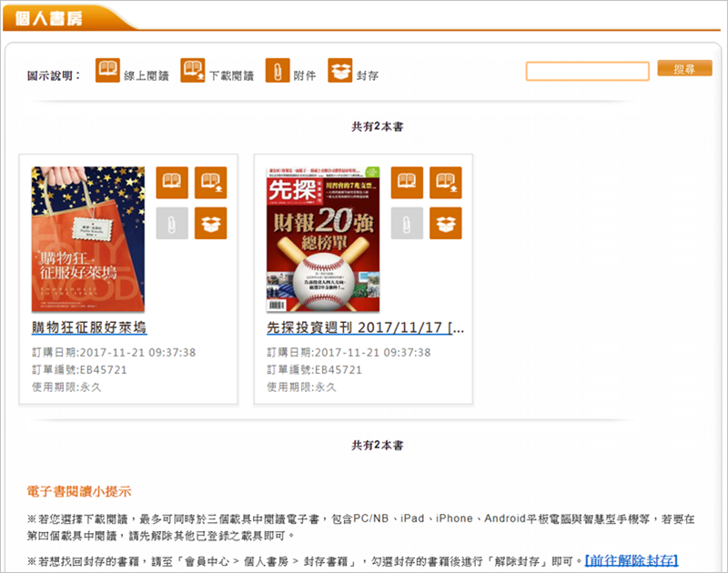
Task: Archive the 購物狂征服好萊塢 book
Action: point(210,223)
